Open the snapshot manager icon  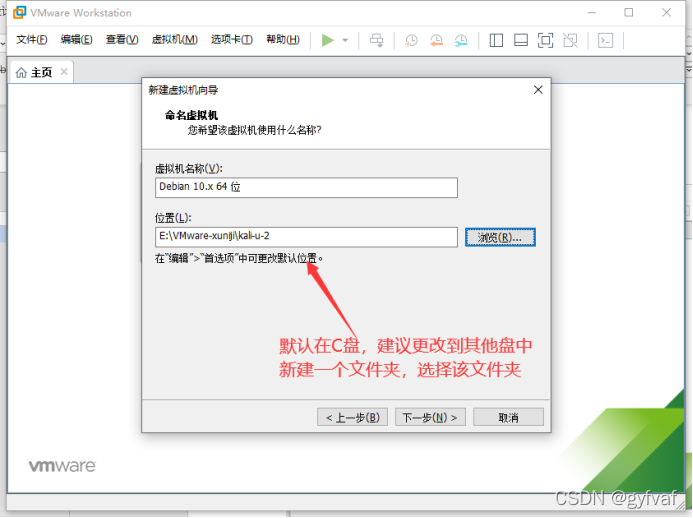point(461,41)
